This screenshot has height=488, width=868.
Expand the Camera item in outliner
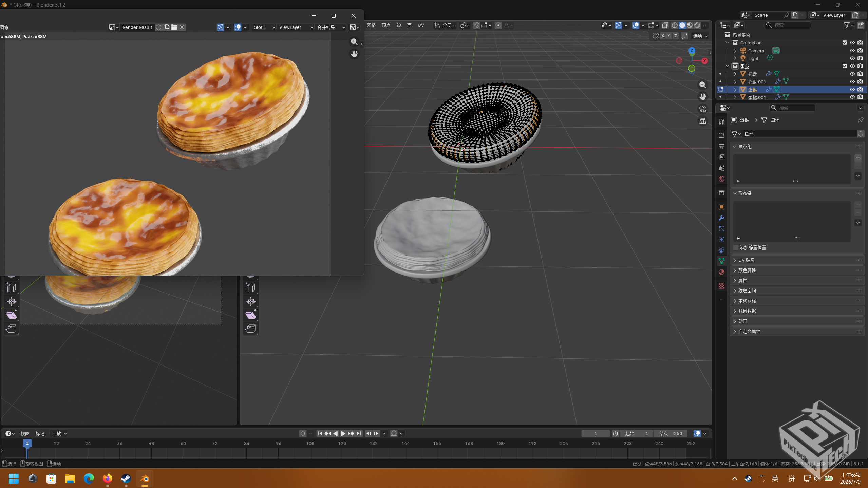pyautogui.click(x=735, y=51)
